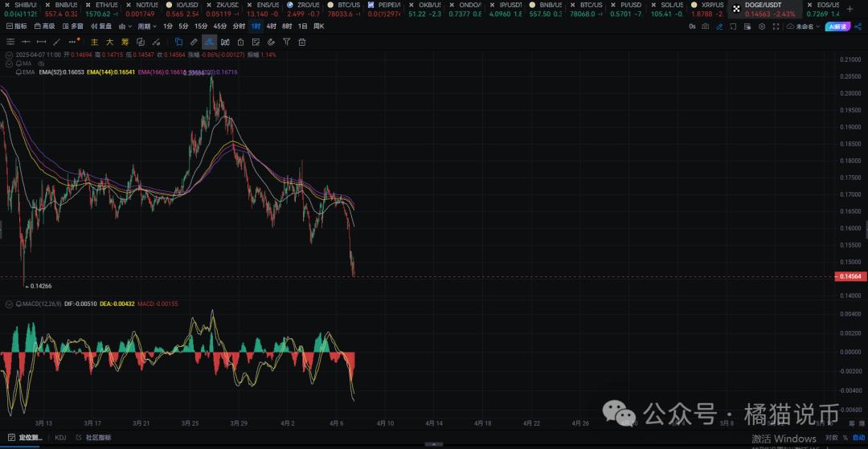Select the horizontal line drawing tool

point(26,42)
